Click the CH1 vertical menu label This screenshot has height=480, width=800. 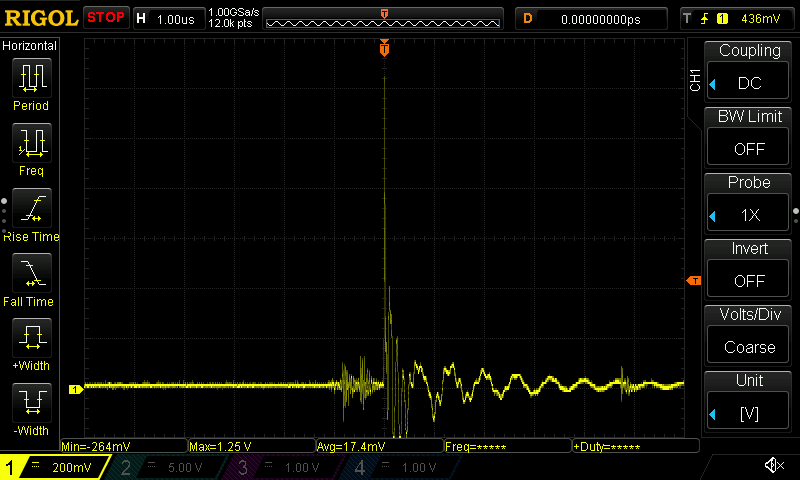[x=695, y=80]
